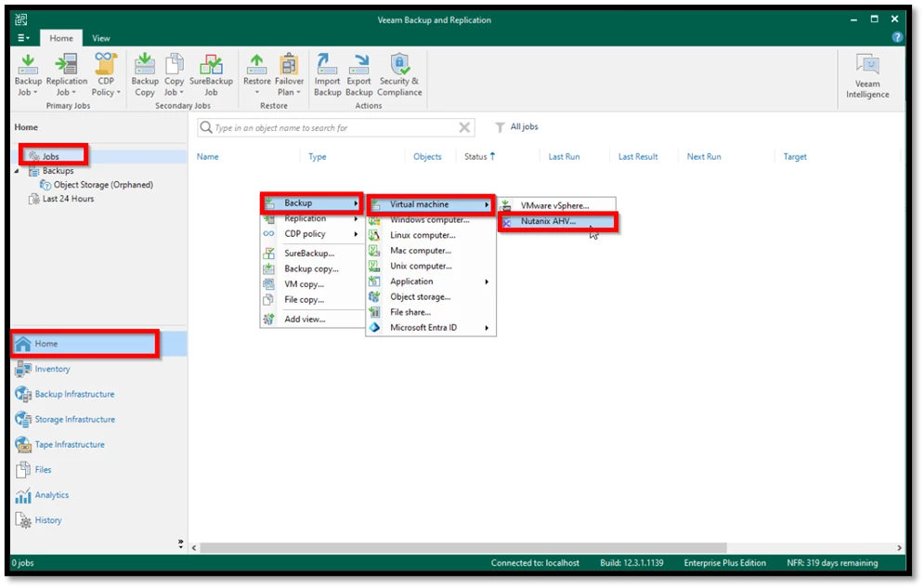924x588 pixels.
Task: Open the main application menu button
Action: pyautogui.click(x=23, y=38)
